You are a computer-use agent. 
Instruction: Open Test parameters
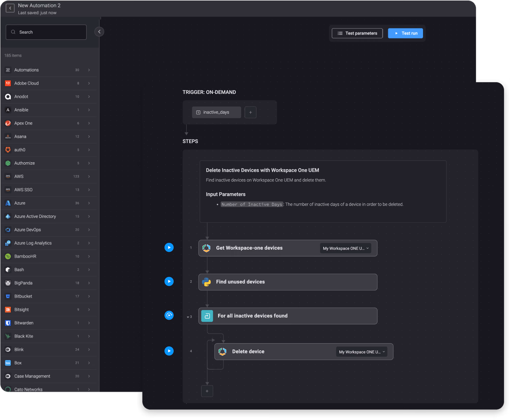(x=357, y=33)
